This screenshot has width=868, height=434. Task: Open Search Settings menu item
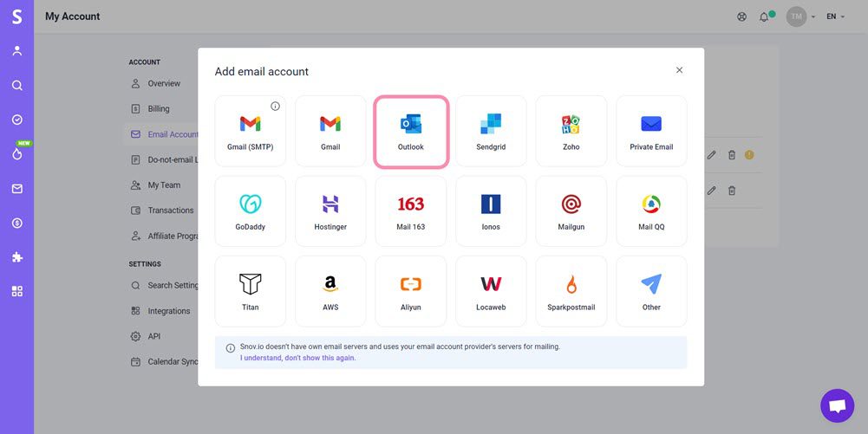[x=164, y=285]
